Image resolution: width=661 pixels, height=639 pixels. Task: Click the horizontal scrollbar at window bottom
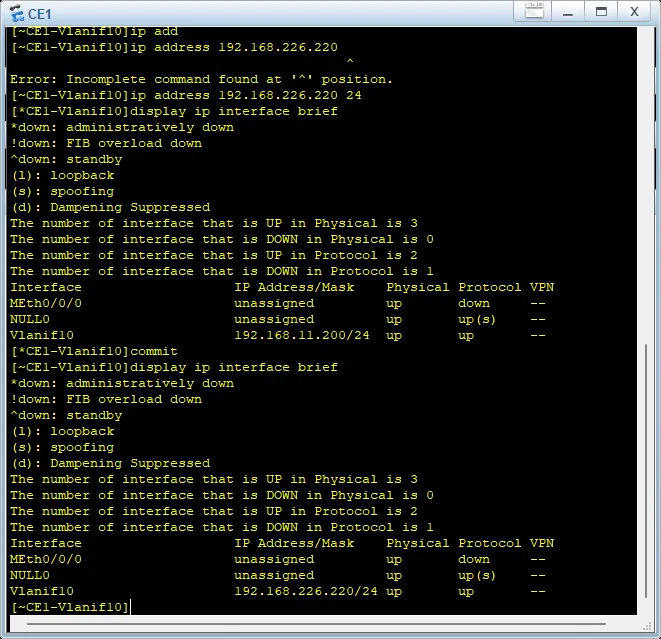(316, 624)
